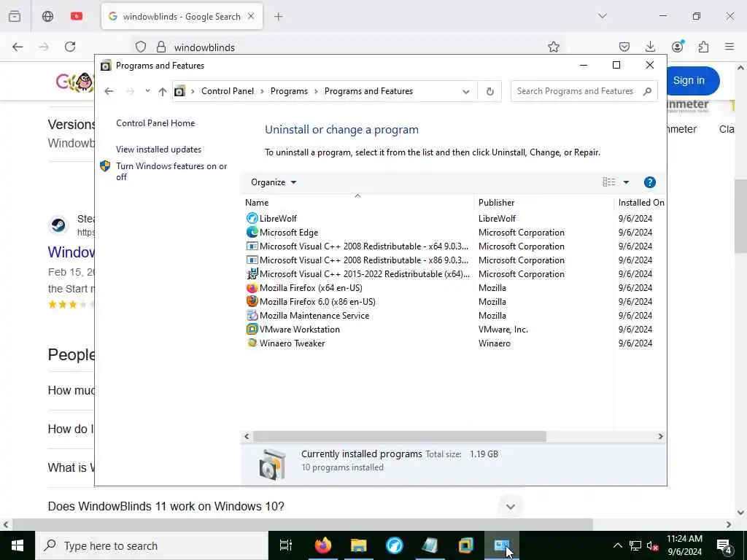
Task: Click the Winaero publisher cell
Action: (494, 343)
